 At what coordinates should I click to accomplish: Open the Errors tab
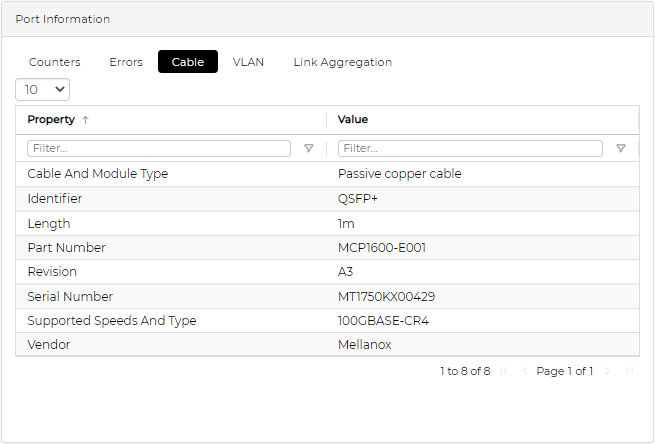[x=126, y=62]
